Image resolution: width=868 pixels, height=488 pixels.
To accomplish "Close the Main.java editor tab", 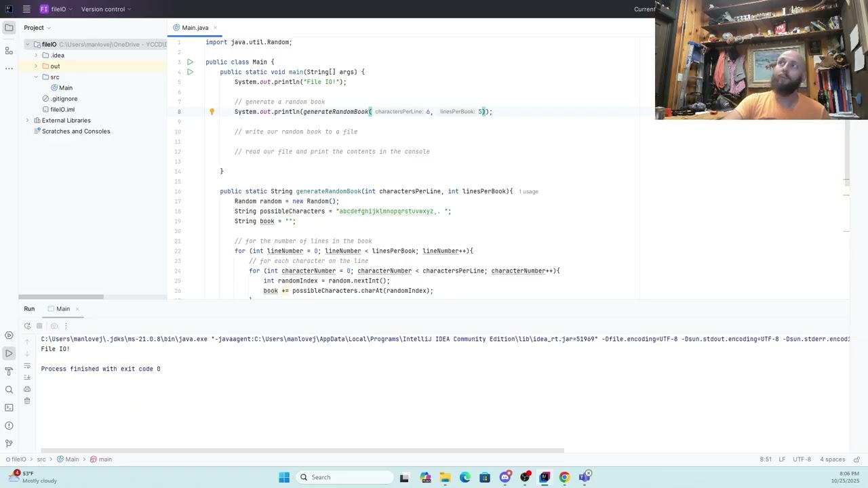I will pos(215,28).
